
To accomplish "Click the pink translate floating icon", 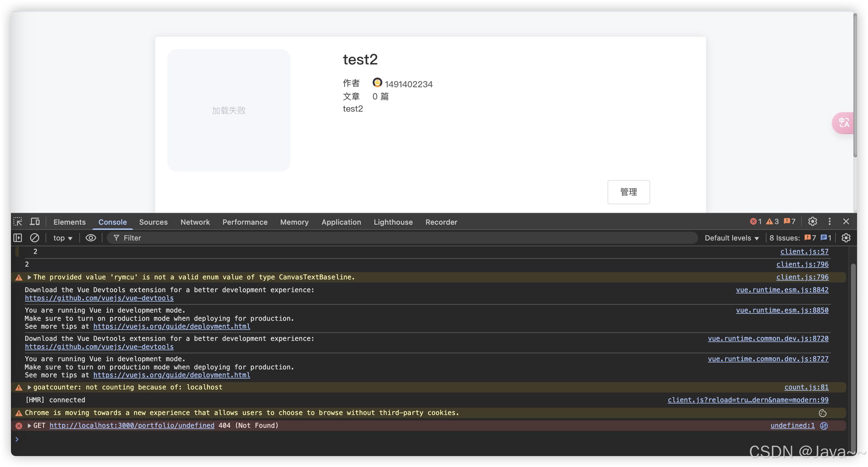I will [844, 123].
